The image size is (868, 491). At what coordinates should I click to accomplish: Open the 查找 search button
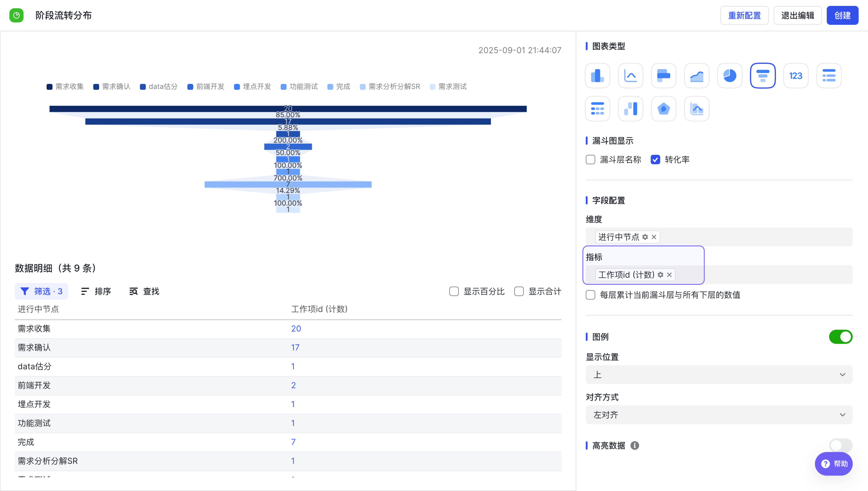click(x=144, y=291)
